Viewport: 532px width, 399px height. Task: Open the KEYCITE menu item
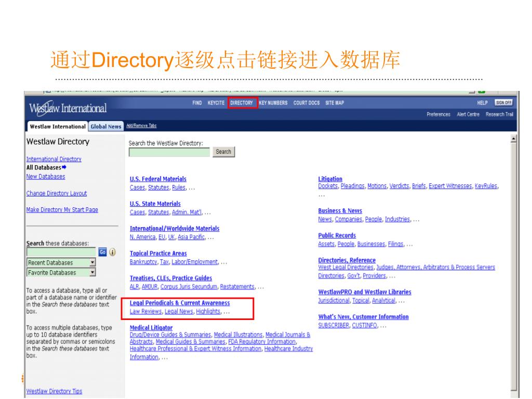(x=216, y=103)
